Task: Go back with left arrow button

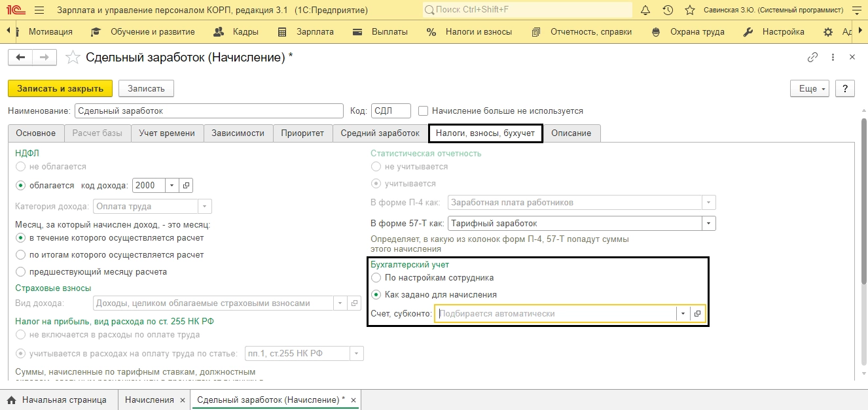Action: tap(20, 58)
